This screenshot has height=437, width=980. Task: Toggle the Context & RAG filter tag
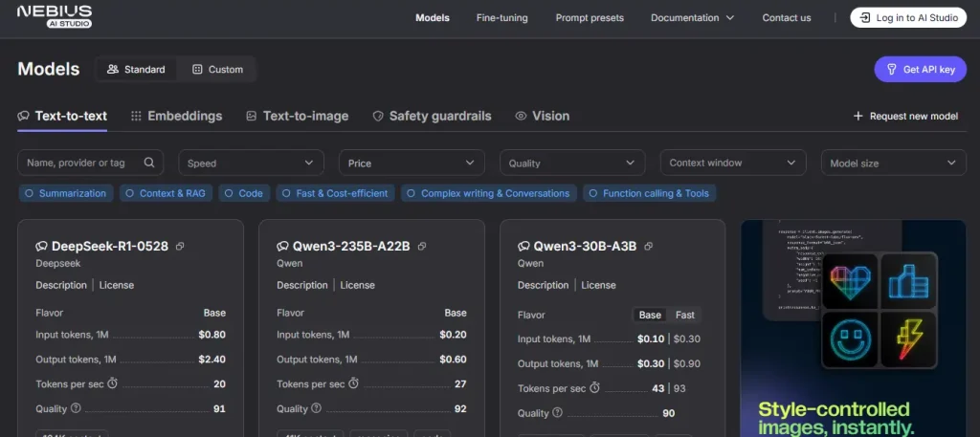point(167,193)
